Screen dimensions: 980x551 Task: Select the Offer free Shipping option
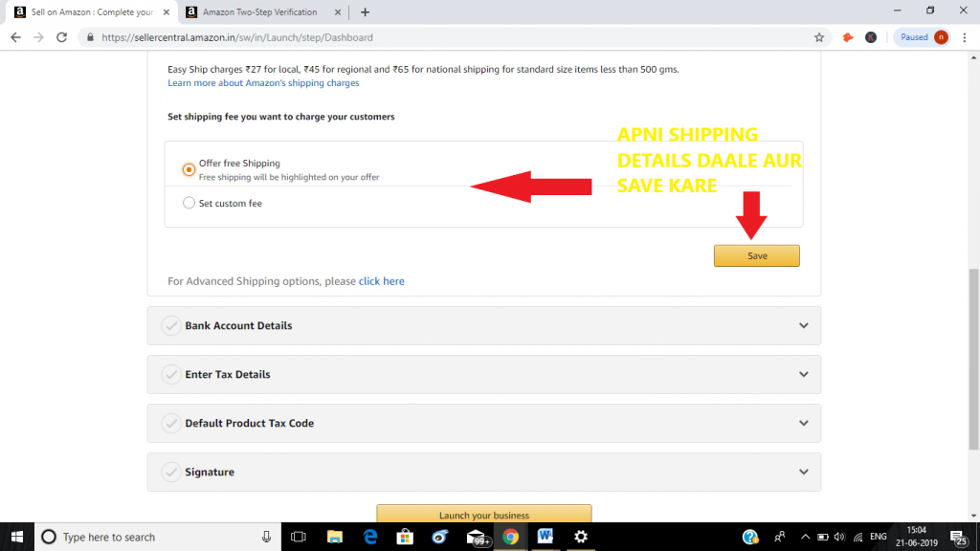[189, 169]
